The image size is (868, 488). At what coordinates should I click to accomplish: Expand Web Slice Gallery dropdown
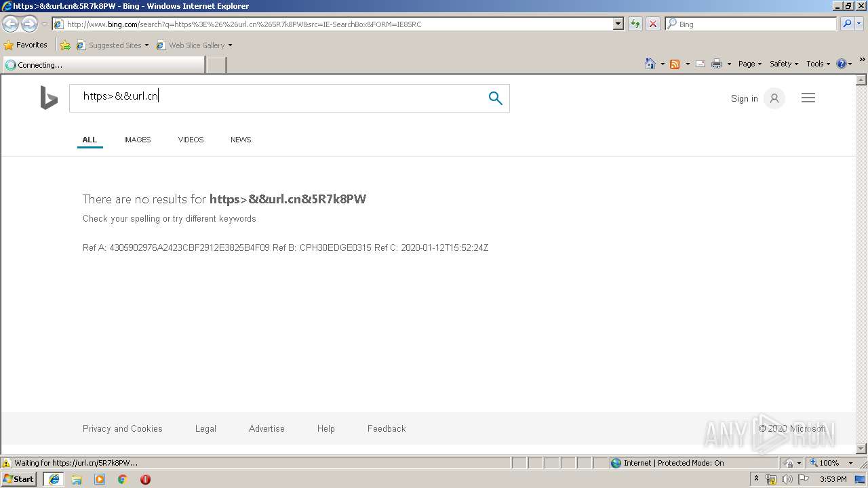click(x=230, y=45)
